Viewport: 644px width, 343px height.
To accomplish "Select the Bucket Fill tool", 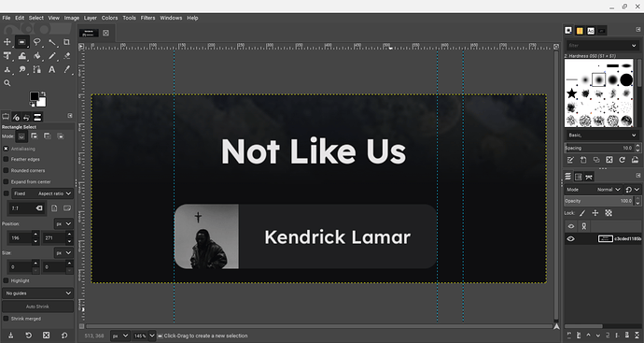I will 37,56.
